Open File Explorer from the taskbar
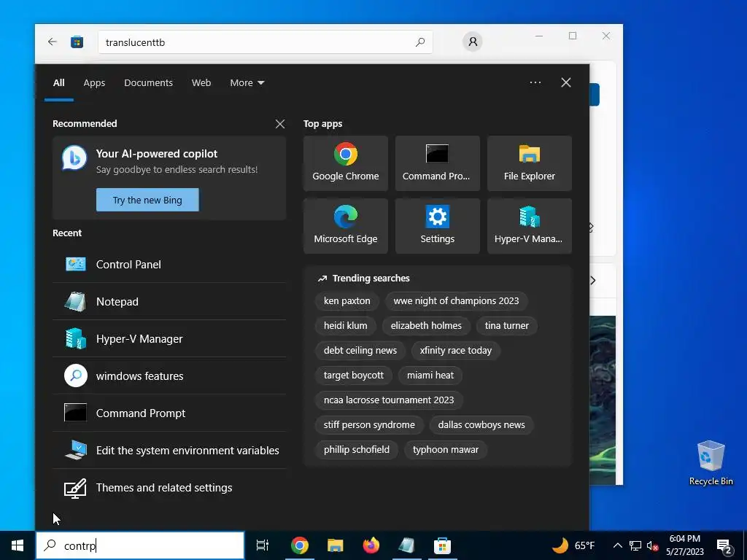The width and height of the screenshot is (747, 560). [x=336, y=545]
